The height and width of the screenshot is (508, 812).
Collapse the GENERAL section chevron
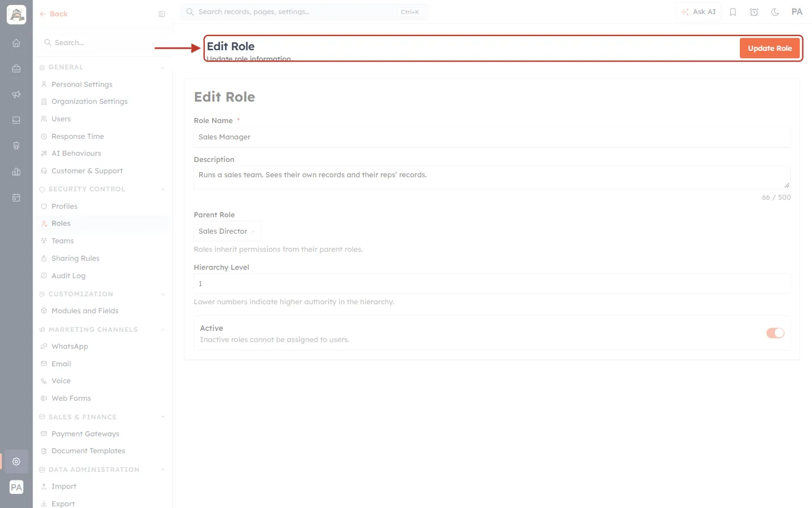(x=162, y=68)
